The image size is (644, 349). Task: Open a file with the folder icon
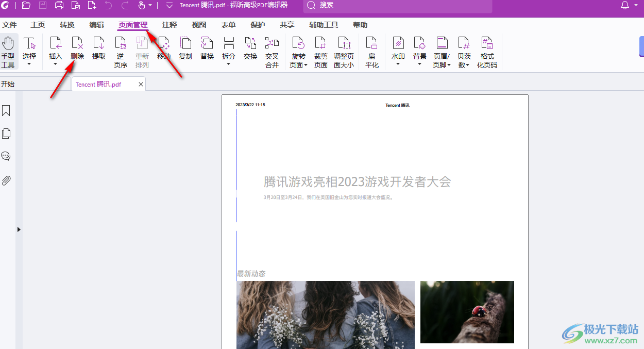click(x=26, y=5)
